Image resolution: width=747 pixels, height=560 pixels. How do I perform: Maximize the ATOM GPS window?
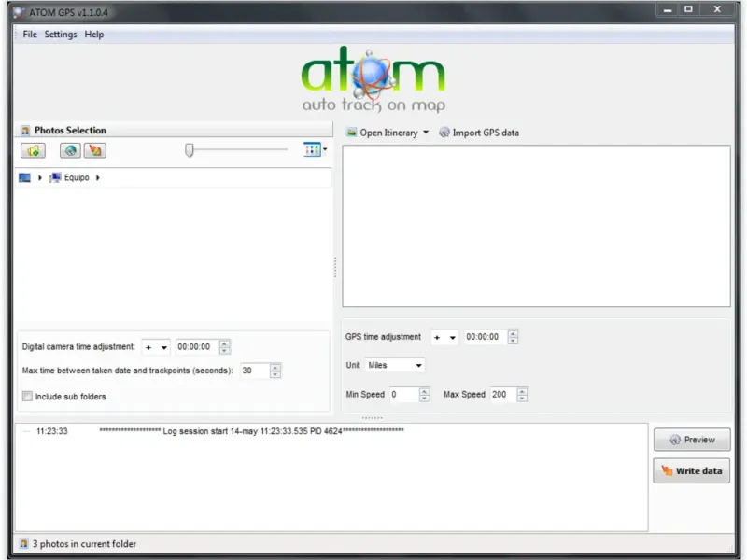pyautogui.click(x=688, y=9)
